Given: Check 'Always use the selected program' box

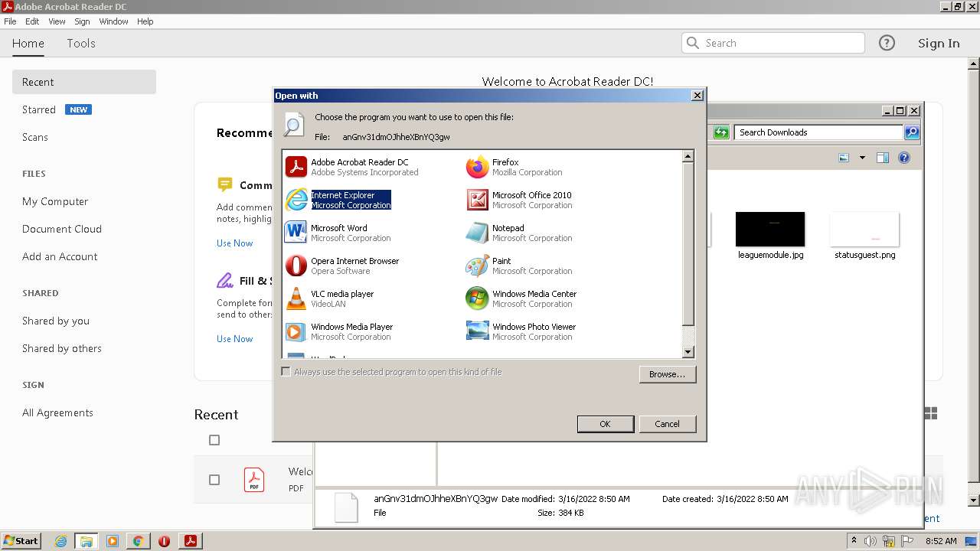Looking at the screenshot, I should point(286,371).
